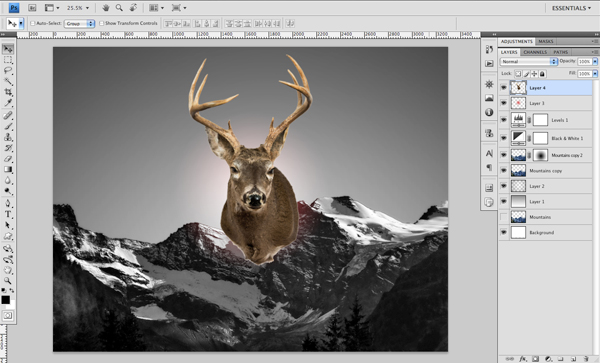The height and width of the screenshot is (363, 600).
Task: Select the 3D Orbit tool
Action: pyautogui.click(x=8, y=259)
